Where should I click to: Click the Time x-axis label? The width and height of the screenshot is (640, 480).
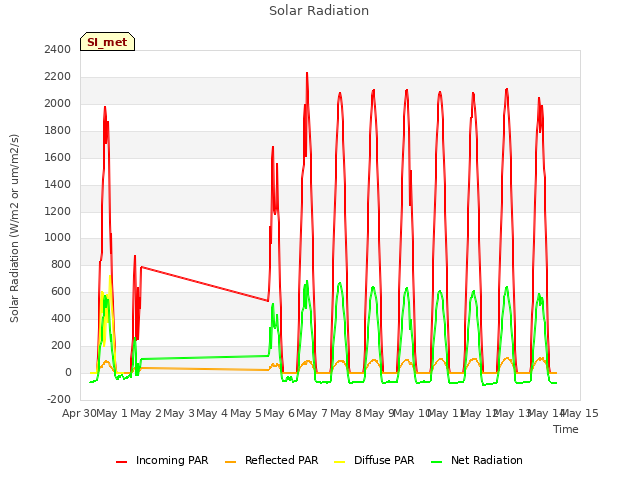[x=566, y=429]
